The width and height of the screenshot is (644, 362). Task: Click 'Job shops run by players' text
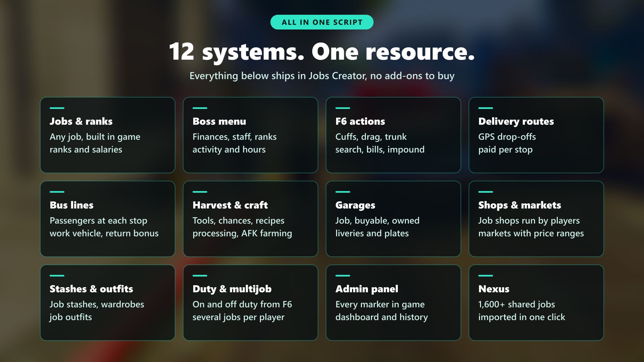pyautogui.click(x=529, y=221)
